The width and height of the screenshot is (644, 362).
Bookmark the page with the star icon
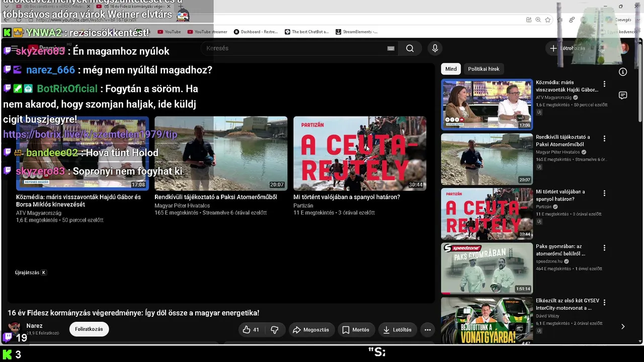point(547,20)
